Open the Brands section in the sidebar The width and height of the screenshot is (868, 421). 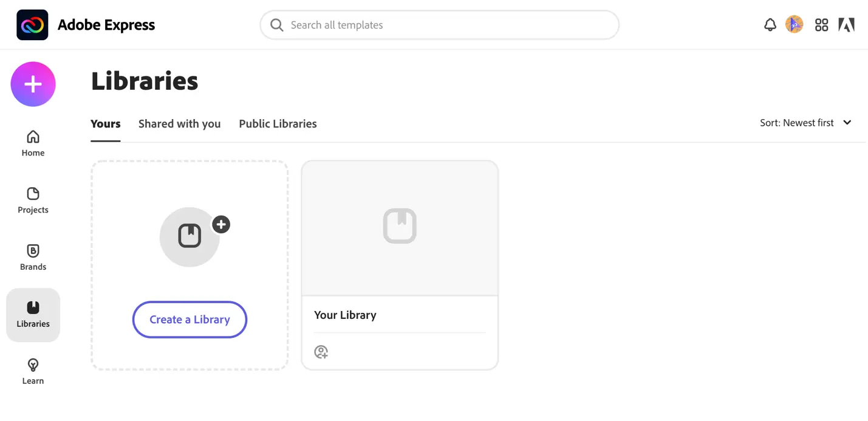[x=33, y=256]
